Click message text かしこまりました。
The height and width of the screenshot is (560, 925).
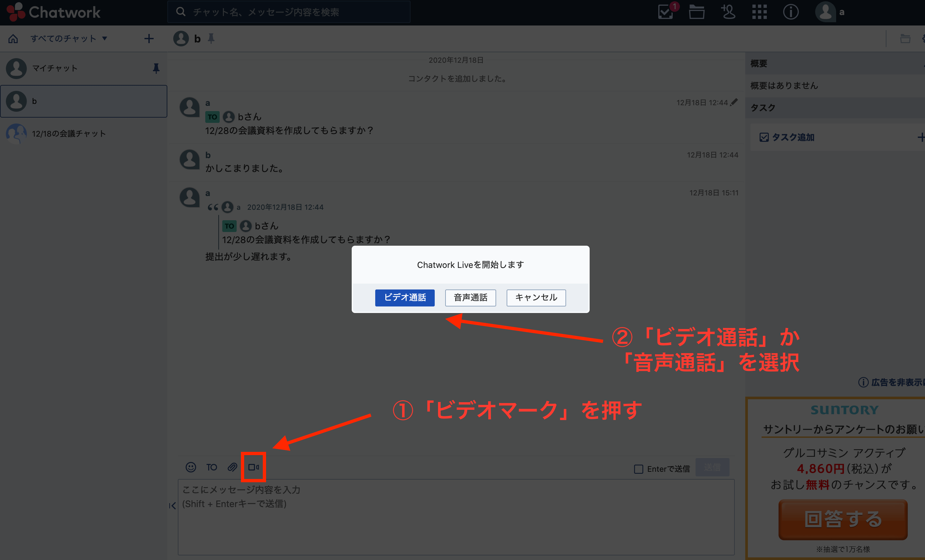coord(245,168)
